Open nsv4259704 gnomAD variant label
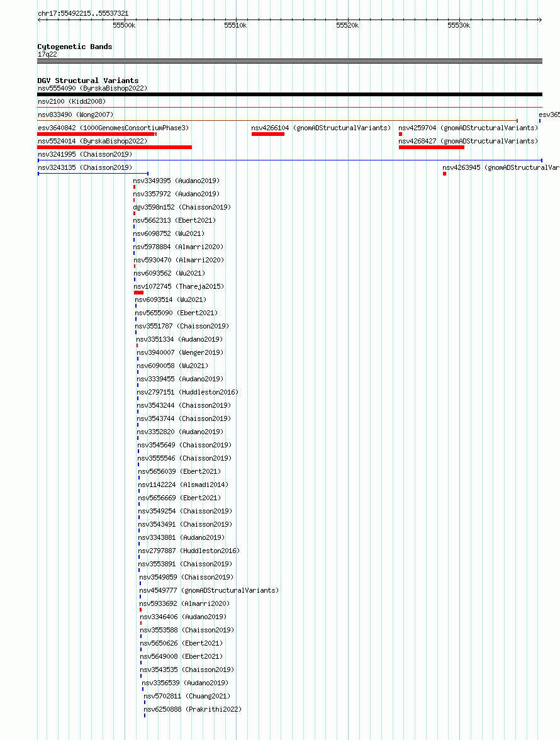Screen dimensions: 560x740 coord(468,128)
